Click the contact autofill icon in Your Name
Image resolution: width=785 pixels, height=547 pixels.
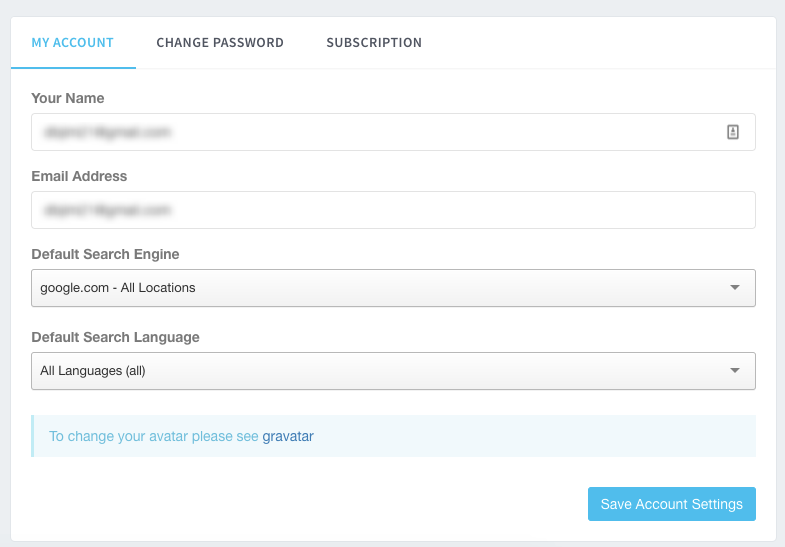click(x=732, y=132)
